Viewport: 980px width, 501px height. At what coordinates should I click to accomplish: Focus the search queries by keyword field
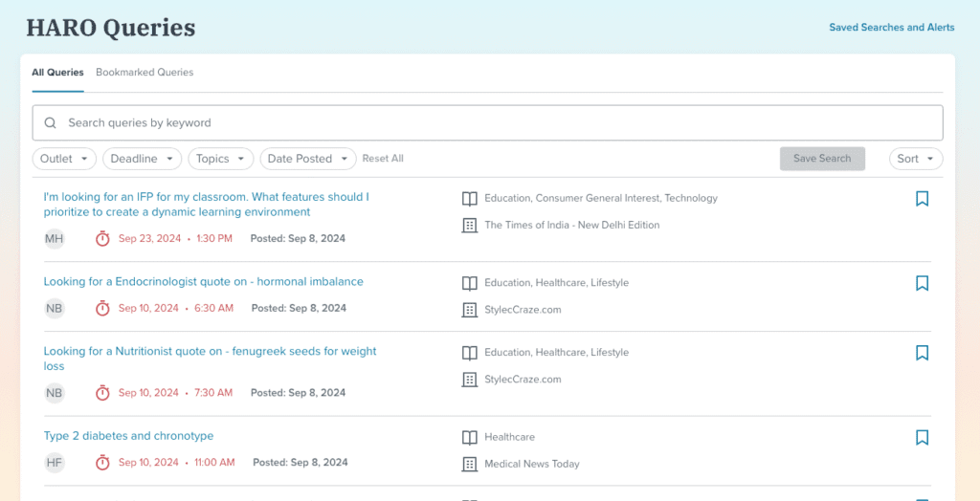click(498, 123)
